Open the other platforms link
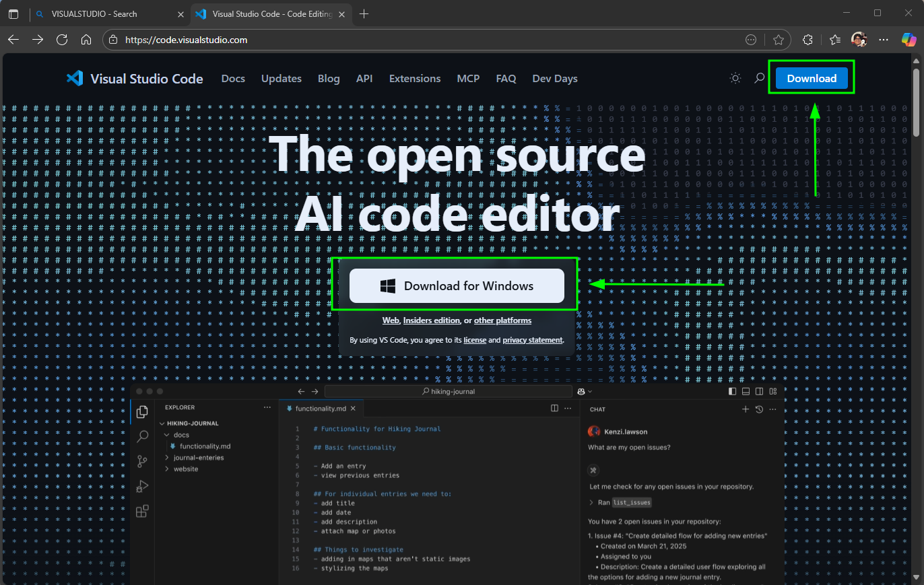This screenshot has width=924, height=585. point(502,320)
